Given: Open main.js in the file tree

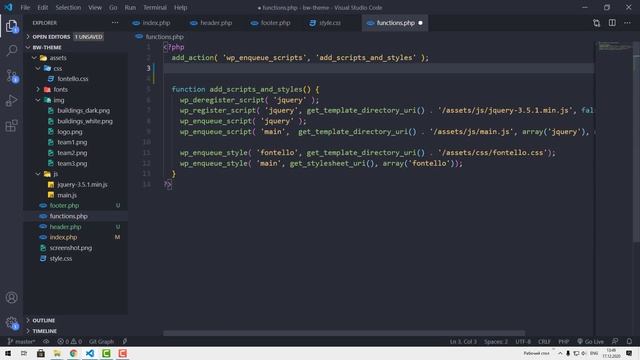Looking at the screenshot, I should (x=67, y=195).
